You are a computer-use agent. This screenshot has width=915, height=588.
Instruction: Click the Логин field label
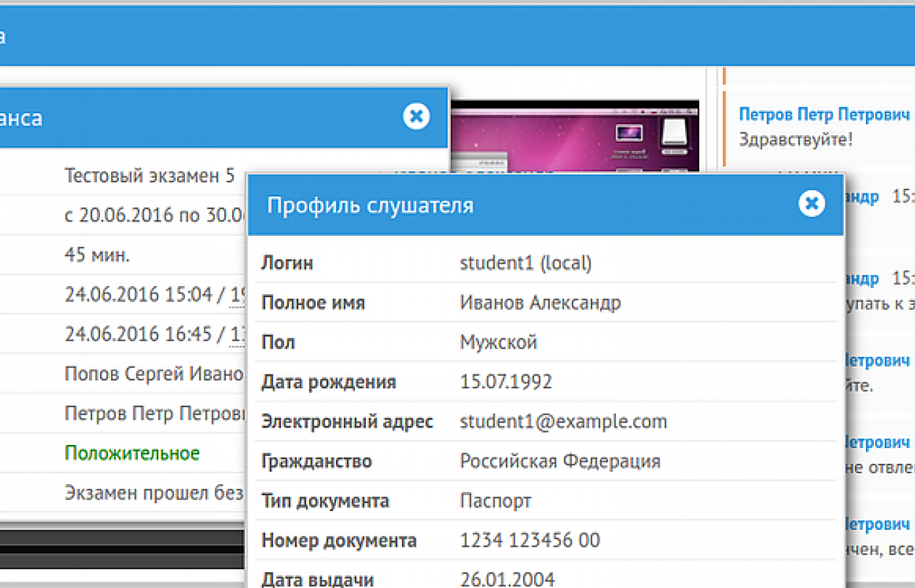point(287,263)
